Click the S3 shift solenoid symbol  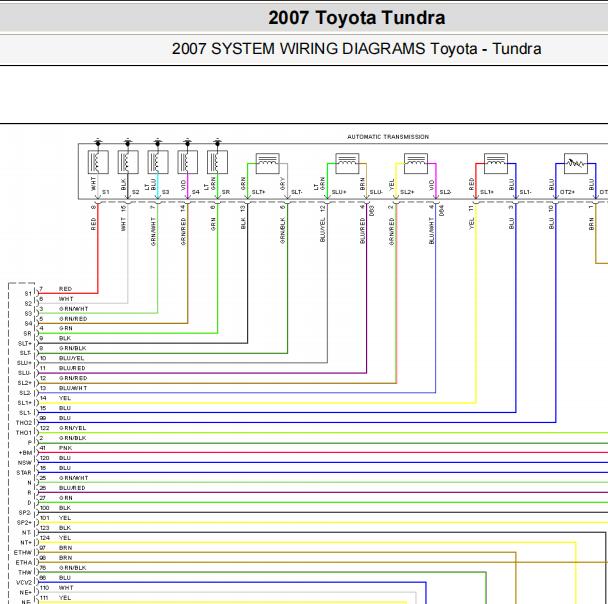click(158, 162)
